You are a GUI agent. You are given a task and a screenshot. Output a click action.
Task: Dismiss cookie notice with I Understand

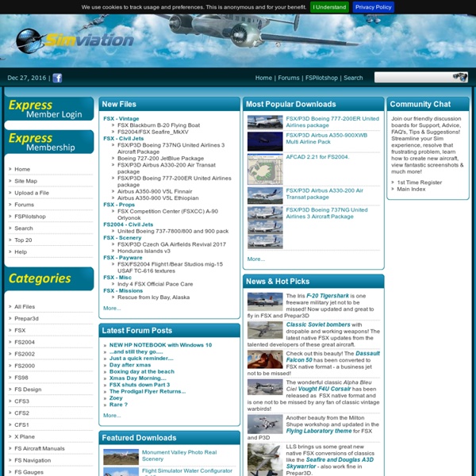(x=329, y=7)
